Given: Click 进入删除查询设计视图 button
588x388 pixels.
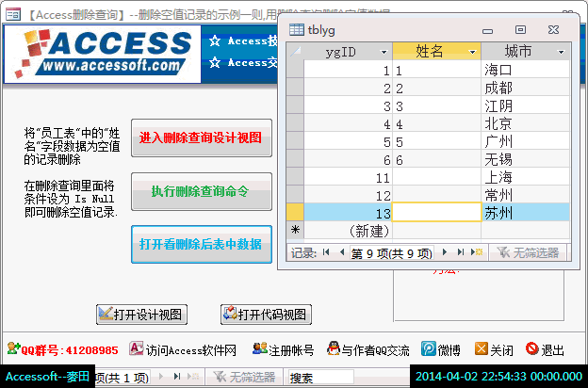Looking at the screenshot, I should click(x=202, y=137).
